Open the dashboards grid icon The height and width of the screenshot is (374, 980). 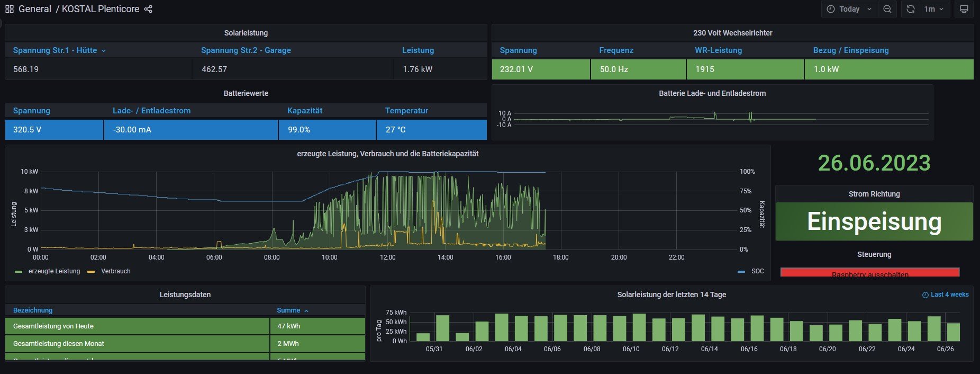click(x=10, y=9)
